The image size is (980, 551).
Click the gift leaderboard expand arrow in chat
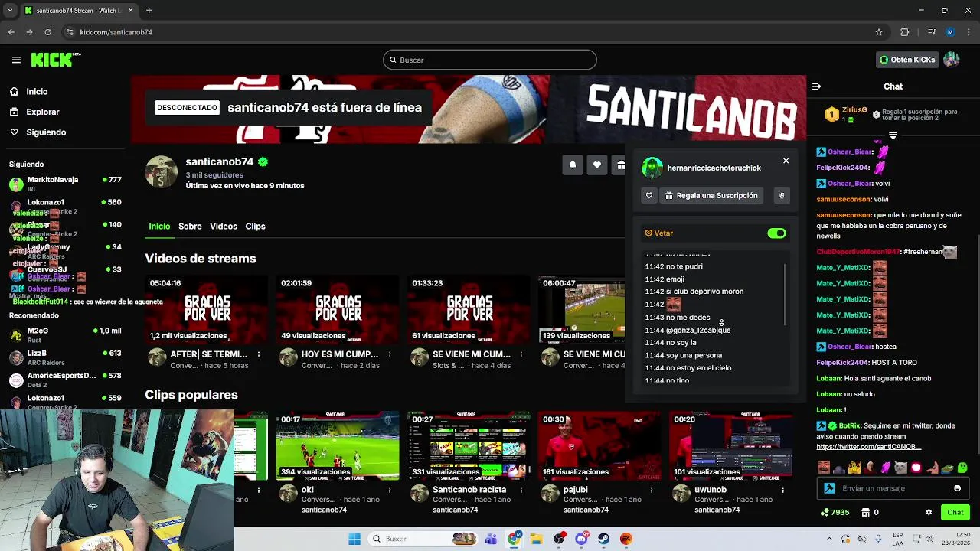893,135
